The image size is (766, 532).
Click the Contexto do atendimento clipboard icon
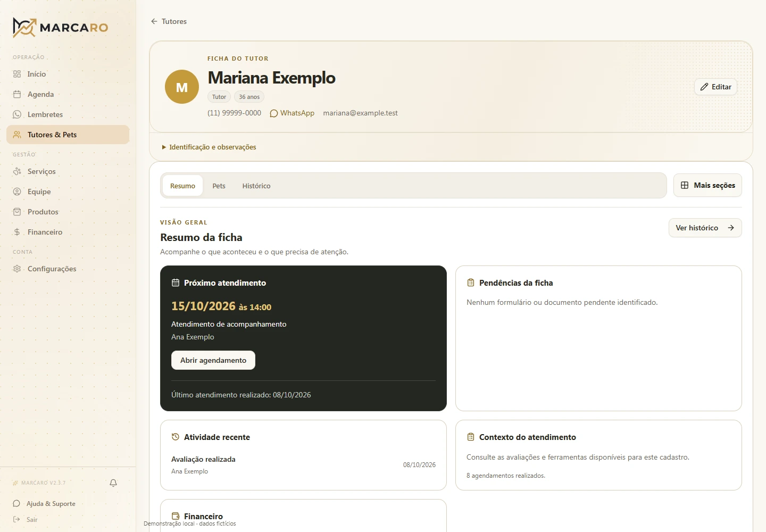pos(471,437)
